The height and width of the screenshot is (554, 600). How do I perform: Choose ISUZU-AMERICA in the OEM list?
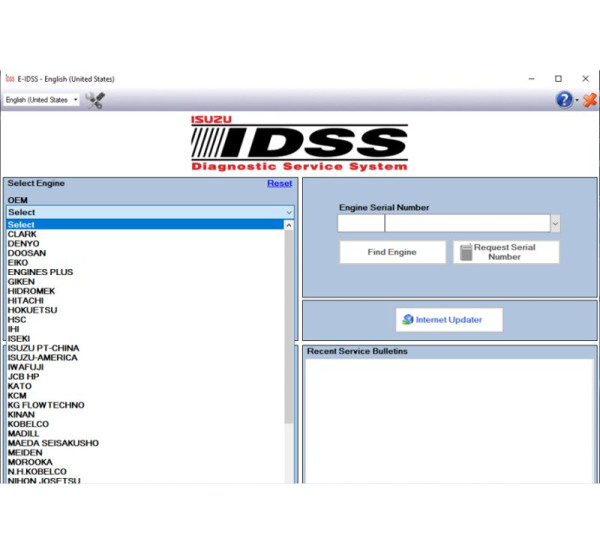(x=42, y=357)
